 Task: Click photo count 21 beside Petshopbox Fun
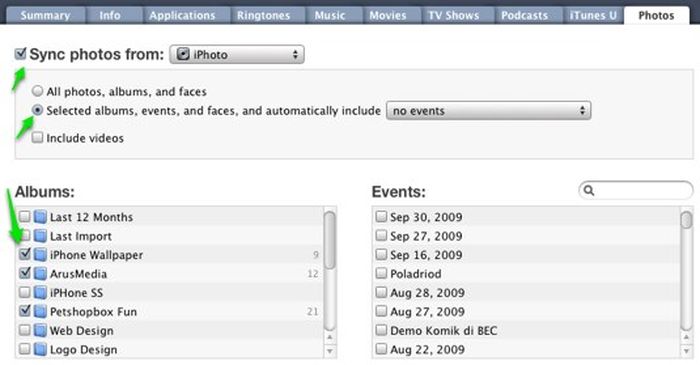point(313,311)
